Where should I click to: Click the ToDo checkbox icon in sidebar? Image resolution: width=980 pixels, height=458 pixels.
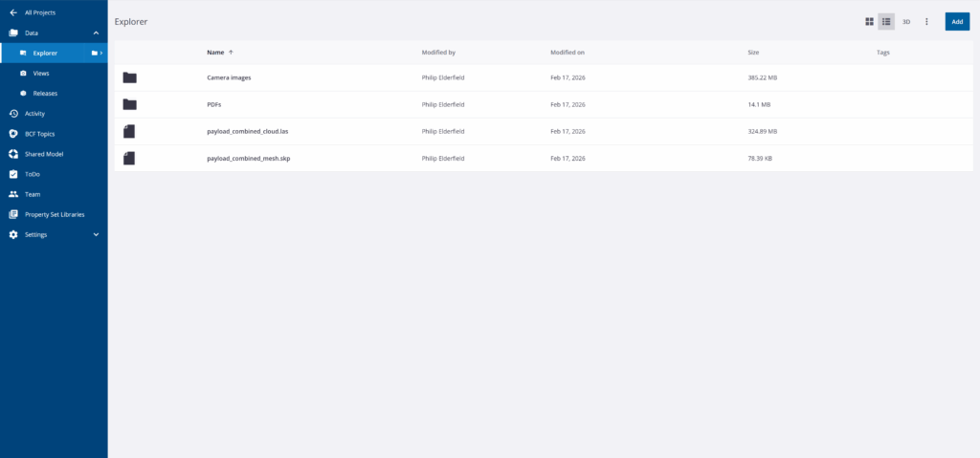pyautogui.click(x=13, y=174)
